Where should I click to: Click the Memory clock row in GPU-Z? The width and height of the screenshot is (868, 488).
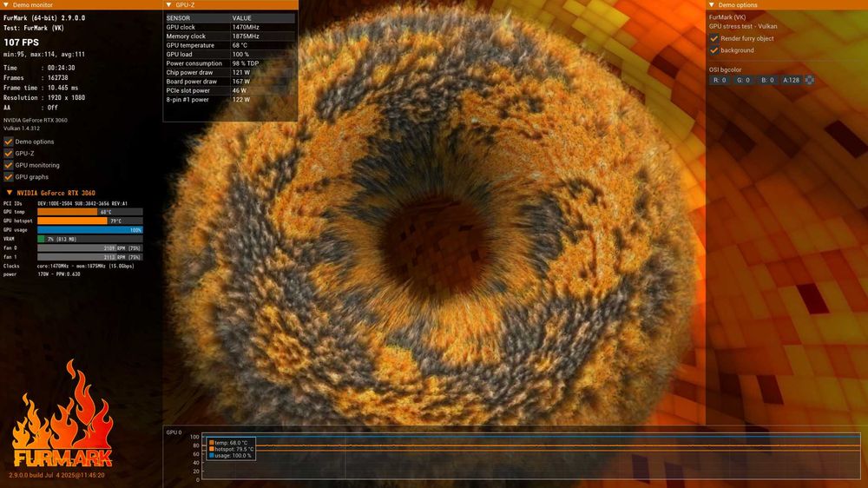(x=230, y=36)
